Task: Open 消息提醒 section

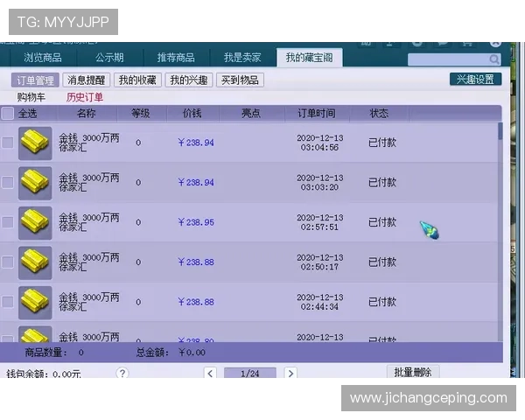Action: tap(87, 80)
